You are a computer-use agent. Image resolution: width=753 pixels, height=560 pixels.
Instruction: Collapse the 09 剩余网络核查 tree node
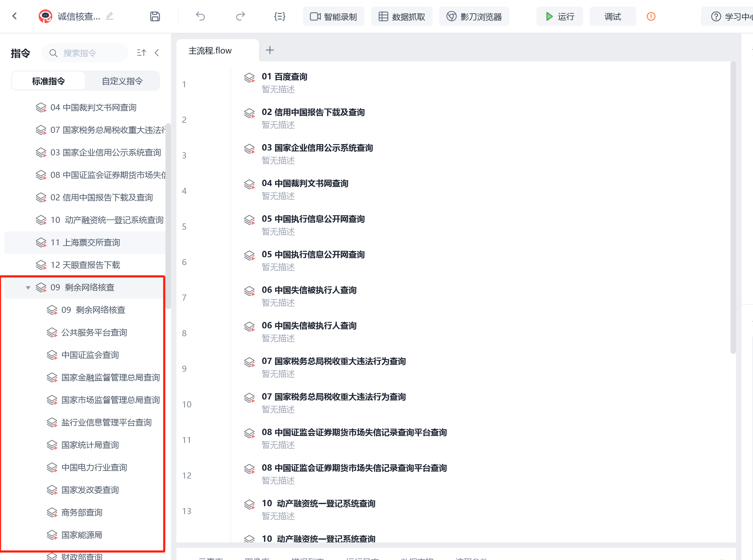coord(28,288)
